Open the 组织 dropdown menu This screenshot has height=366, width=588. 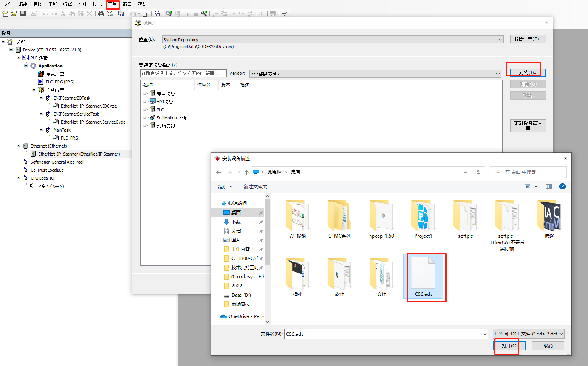click(x=225, y=187)
